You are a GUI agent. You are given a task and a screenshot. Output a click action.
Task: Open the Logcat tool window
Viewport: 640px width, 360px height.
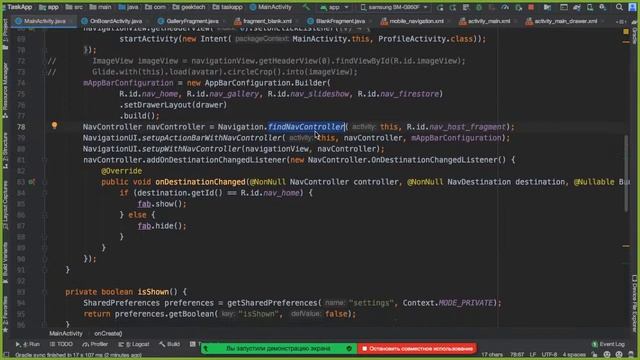134,344
